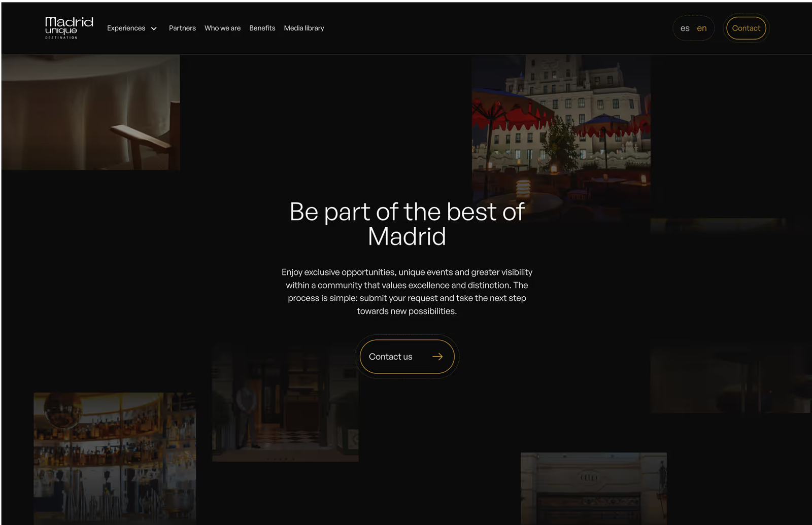The width and height of the screenshot is (812, 525).
Task: Go to Who we are
Action: tap(222, 28)
